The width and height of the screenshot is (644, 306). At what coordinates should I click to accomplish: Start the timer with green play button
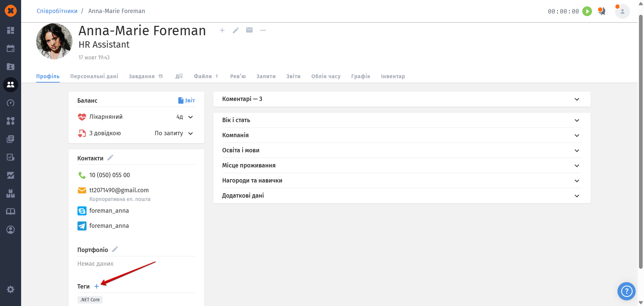coord(587,11)
